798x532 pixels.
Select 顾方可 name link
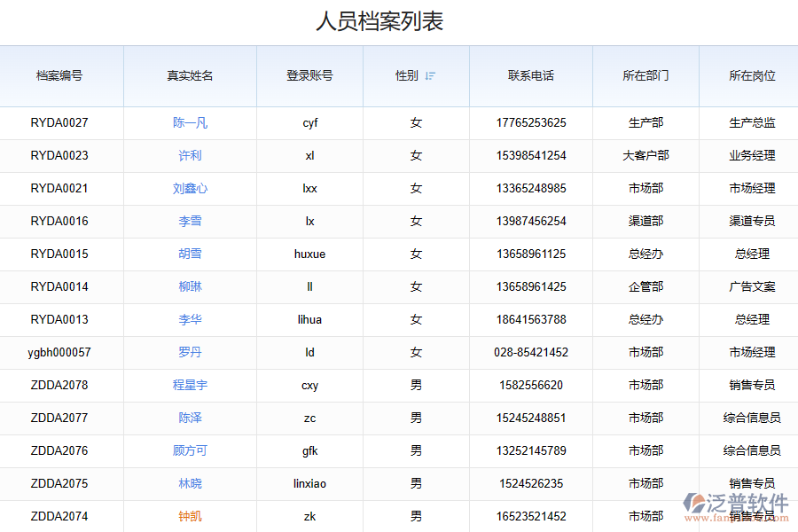(x=190, y=451)
